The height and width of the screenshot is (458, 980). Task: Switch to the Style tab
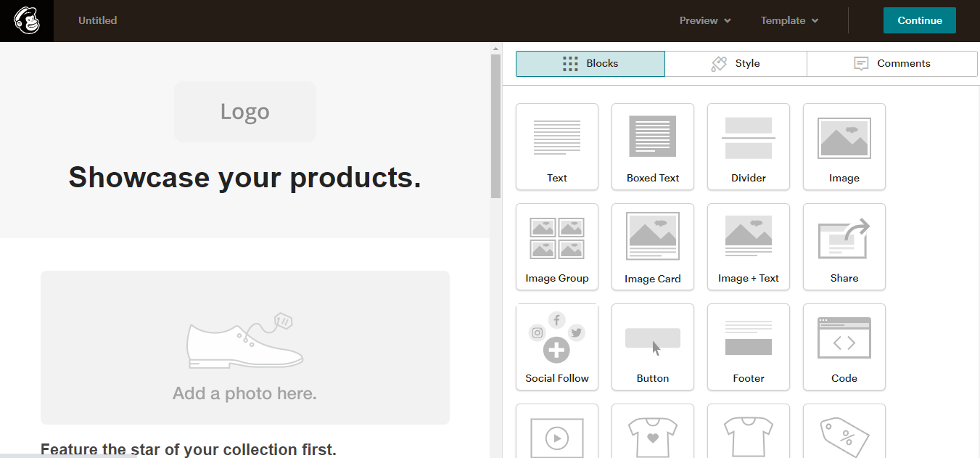click(736, 63)
